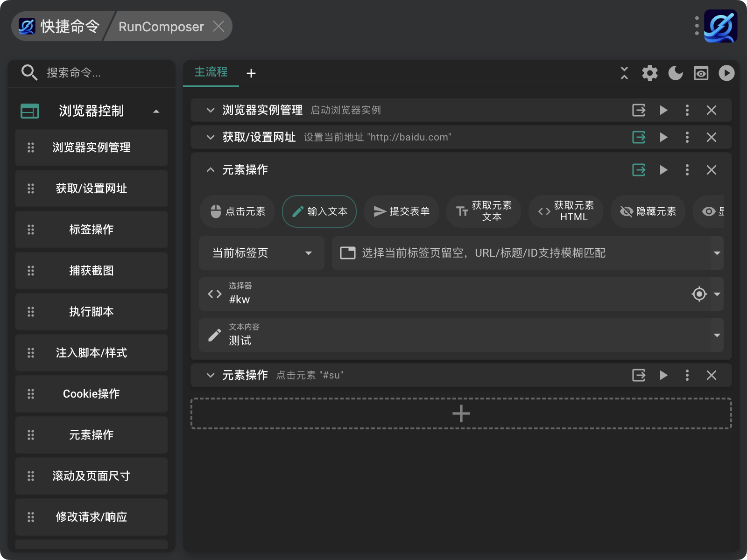The image size is (747, 560).
Task: Open more options for 点击元素 "#su" row
Action: coord(687,375)
